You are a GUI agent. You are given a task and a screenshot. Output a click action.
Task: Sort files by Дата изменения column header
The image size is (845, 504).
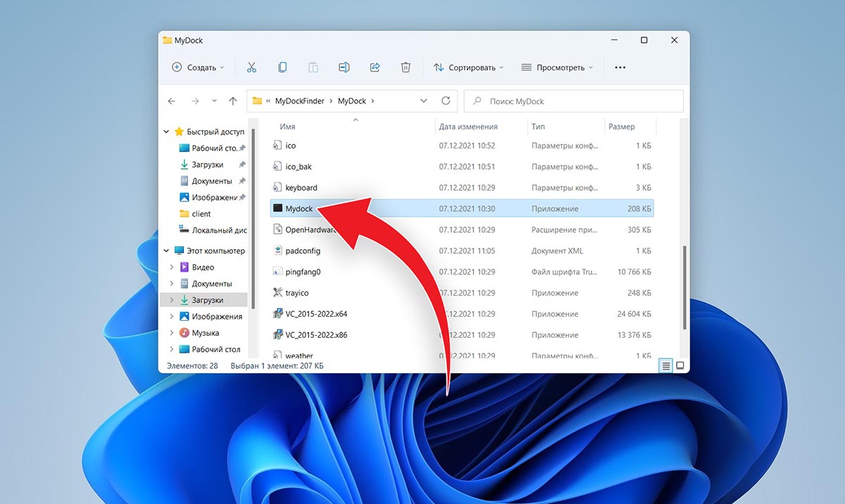[x=468, y=127]
